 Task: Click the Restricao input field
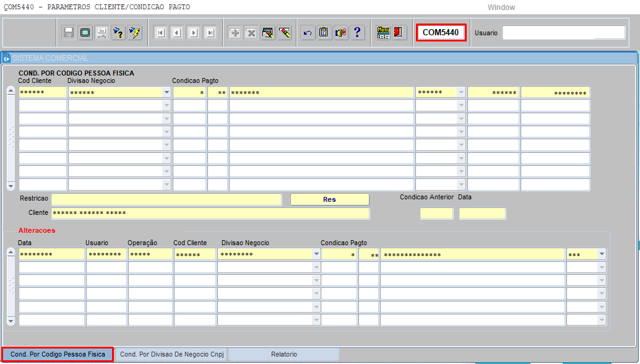[166, 199]
